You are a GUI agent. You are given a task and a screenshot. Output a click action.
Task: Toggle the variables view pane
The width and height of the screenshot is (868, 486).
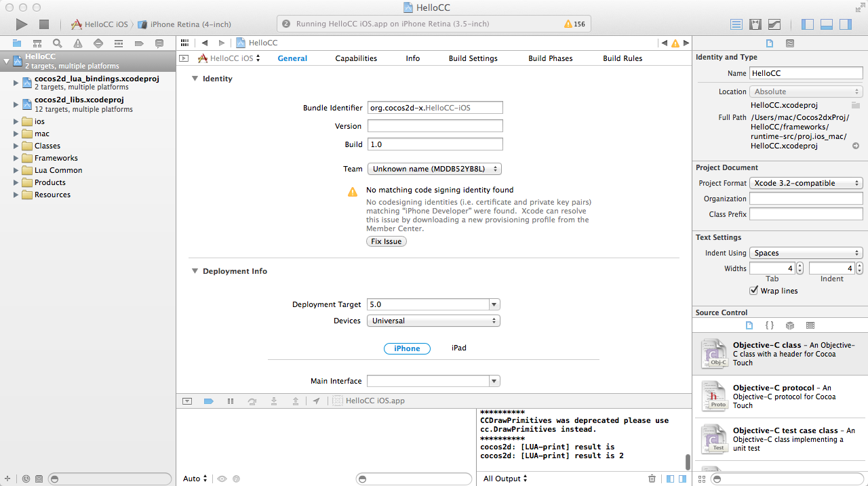coord(671,479)
